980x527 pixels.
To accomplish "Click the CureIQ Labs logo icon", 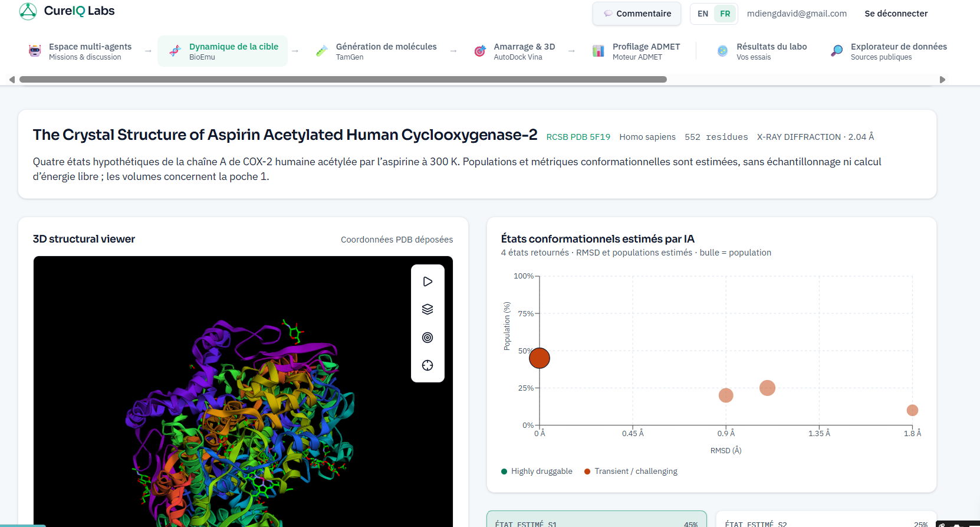I will coord(28,11).
